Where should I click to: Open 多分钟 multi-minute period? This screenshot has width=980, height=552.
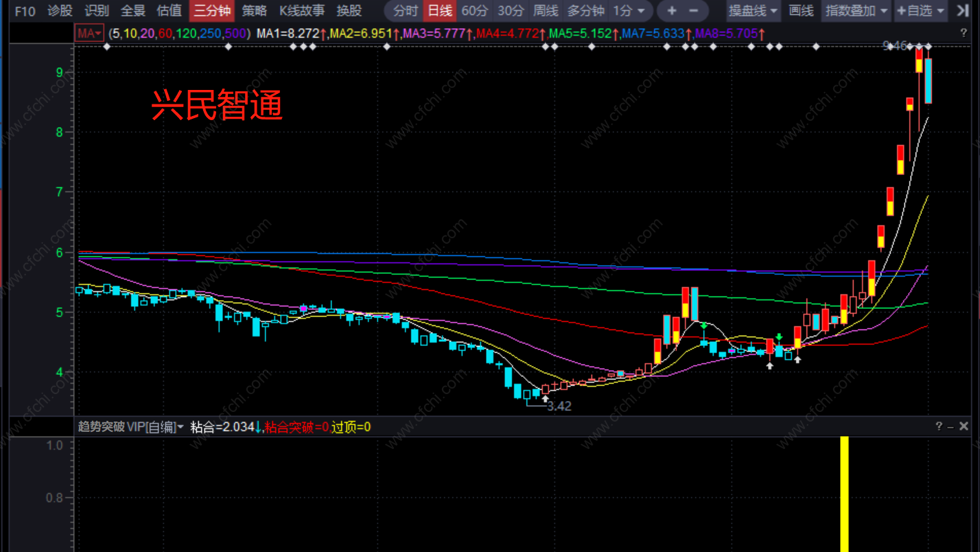click(586, 11)
